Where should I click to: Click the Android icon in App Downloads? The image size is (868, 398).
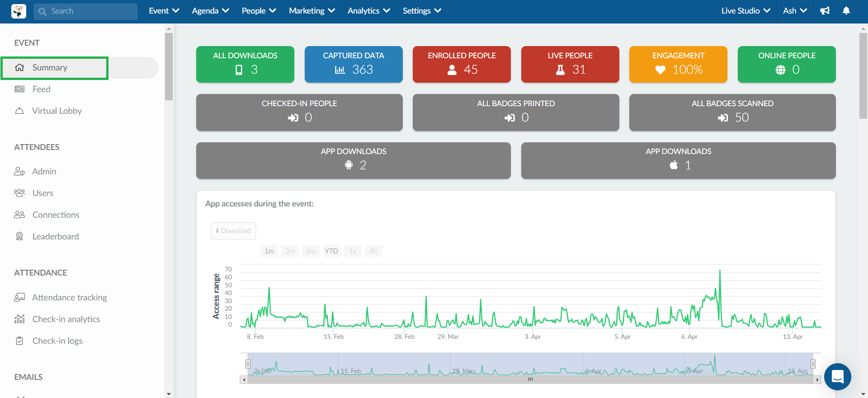[x=349, y=165]
